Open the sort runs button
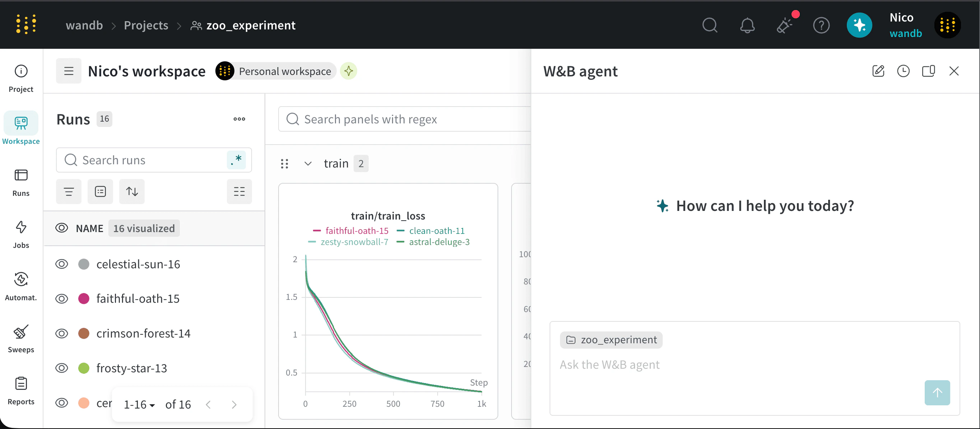The width and height of the screenshot is (980, 429). click(x=132, y=191)
